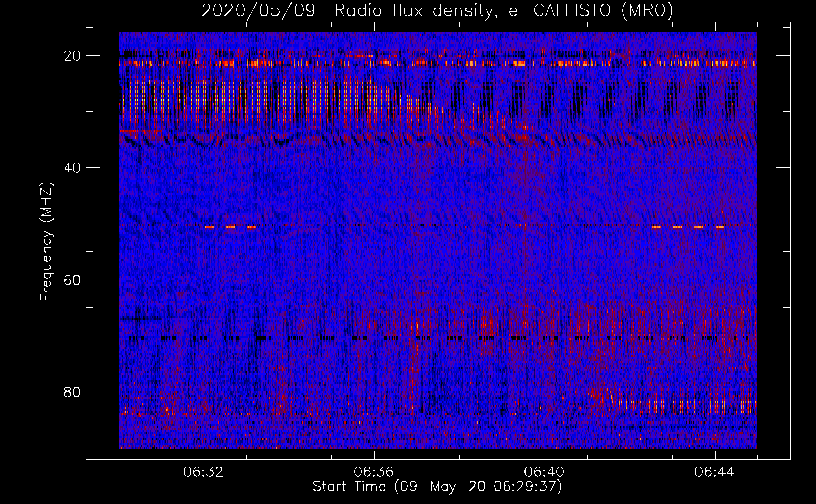Click the "Frequency (MHZ)" axis label
The width and height of the screenshot is (816, 504).
[46, 242]
